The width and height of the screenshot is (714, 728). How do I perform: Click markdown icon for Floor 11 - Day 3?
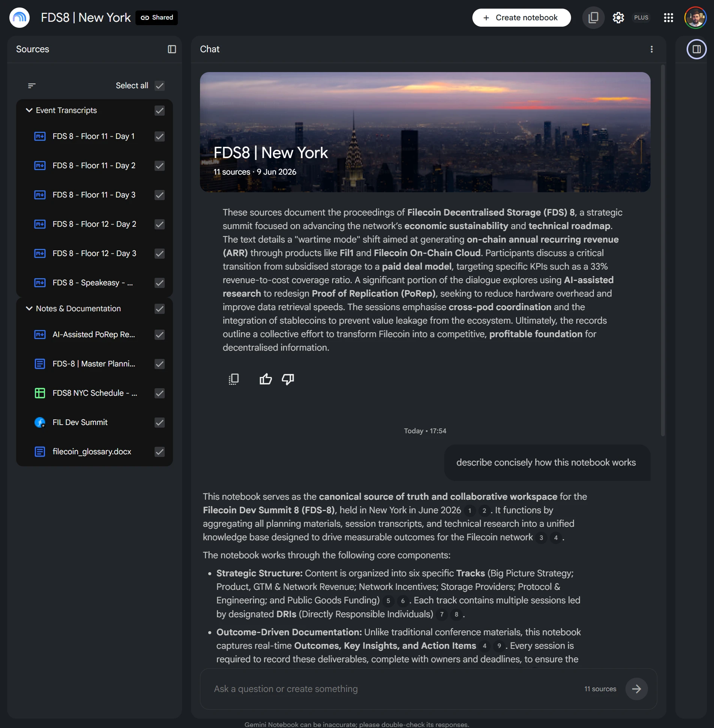[40, 195]
